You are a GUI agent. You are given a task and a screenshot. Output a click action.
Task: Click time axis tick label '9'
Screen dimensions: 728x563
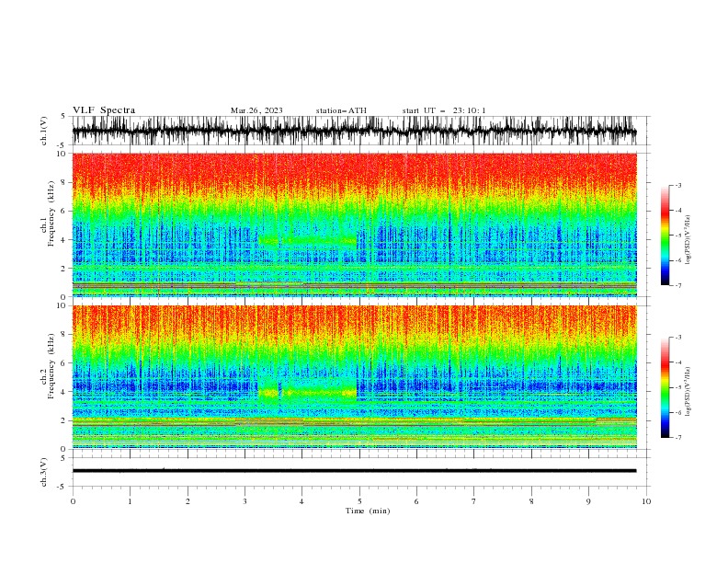[588, 501]
